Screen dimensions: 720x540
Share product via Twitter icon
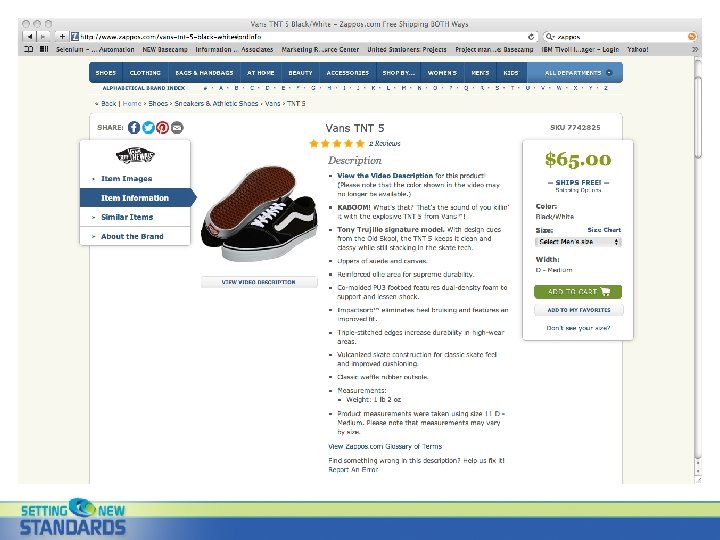[x=148, y=127]
